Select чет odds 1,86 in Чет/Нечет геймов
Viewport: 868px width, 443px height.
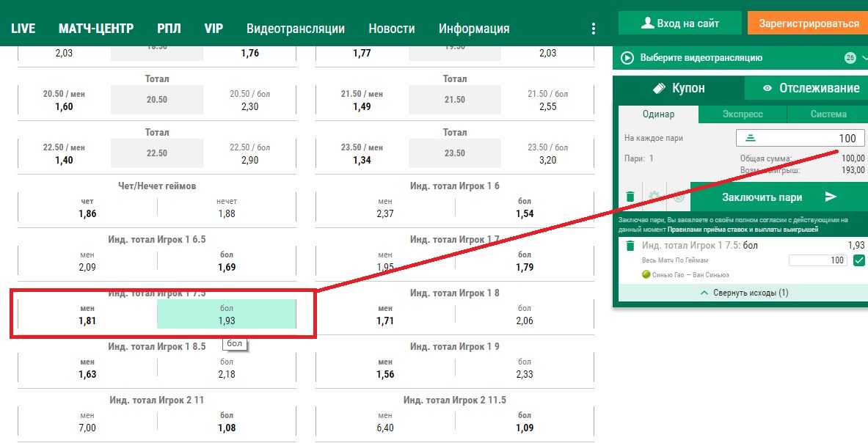coord(87,208)
